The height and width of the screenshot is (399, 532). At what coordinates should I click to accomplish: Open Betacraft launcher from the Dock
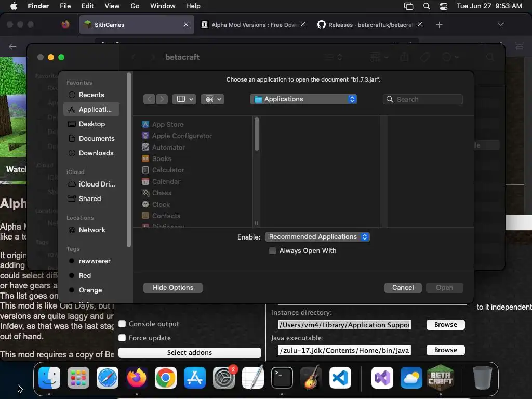pos(441,378)
